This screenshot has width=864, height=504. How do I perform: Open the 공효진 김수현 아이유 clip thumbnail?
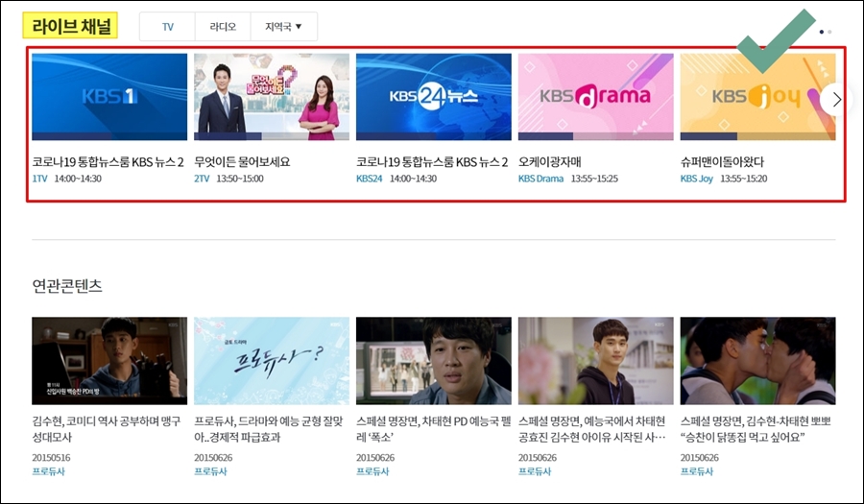click(595, 361)
